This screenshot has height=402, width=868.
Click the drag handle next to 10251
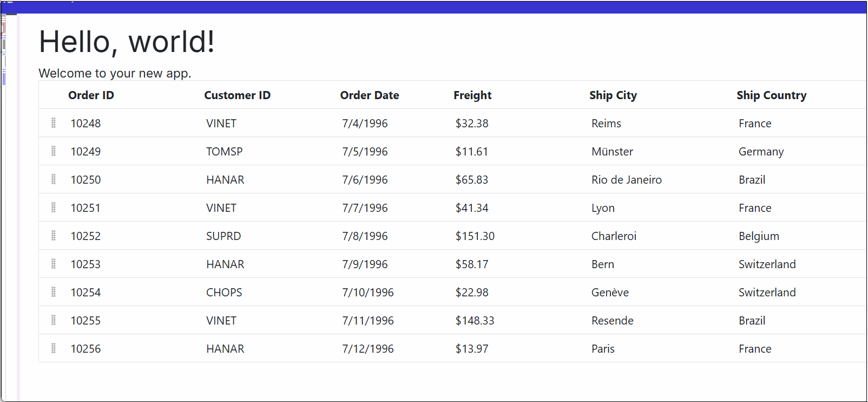tap(54, 208)
